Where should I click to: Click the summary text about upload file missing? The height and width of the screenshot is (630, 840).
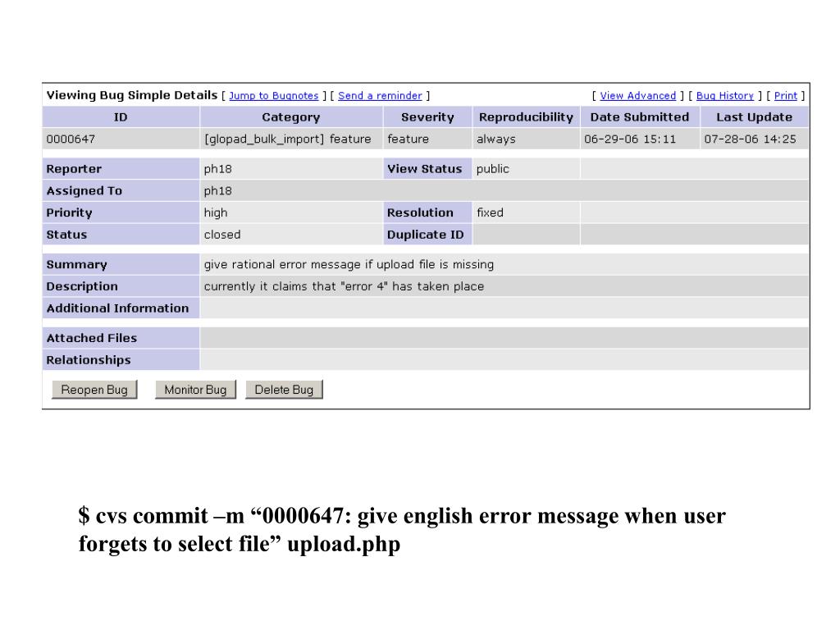(349, 265)
